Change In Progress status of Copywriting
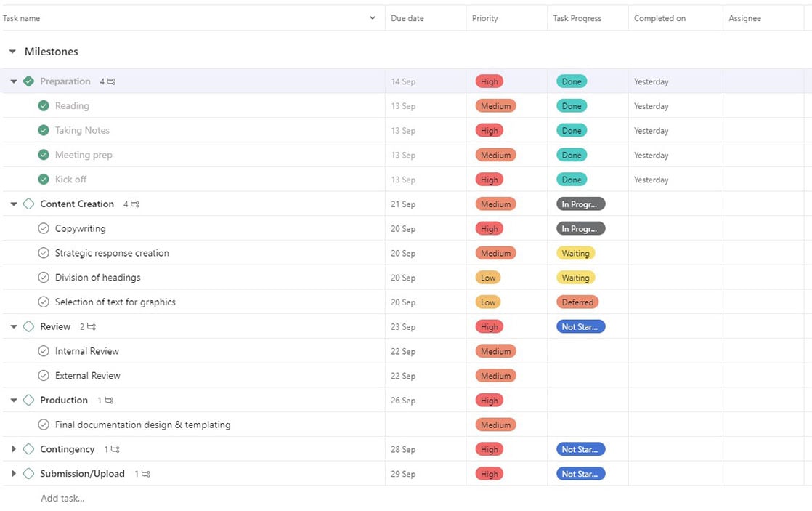Screen dimensions: 812x511 [x=580, y=228]
